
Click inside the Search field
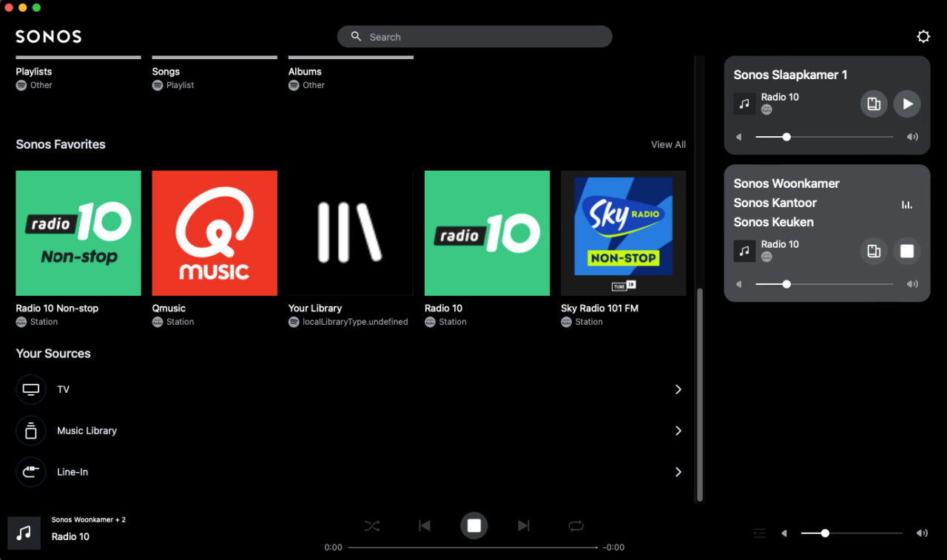click(x=473, y=36)
